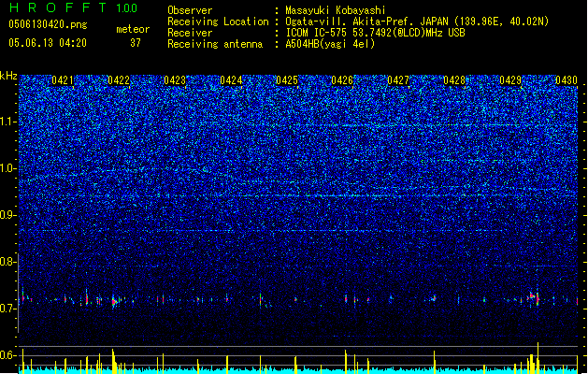Click the Receiving Location label

(218, 22)
